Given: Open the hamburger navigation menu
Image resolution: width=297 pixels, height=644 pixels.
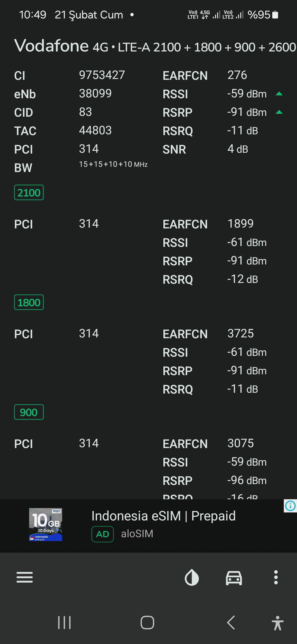Looking at the screenshot, I should (x=24, y=577).
